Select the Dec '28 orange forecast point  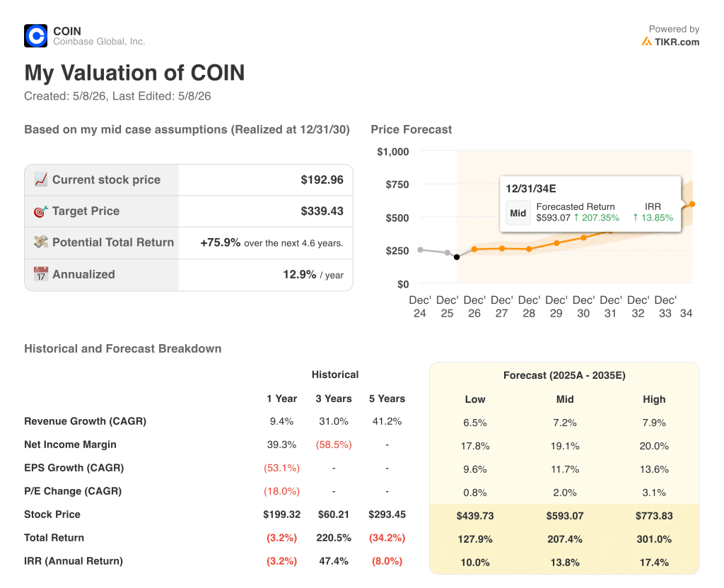click(529, 249)
